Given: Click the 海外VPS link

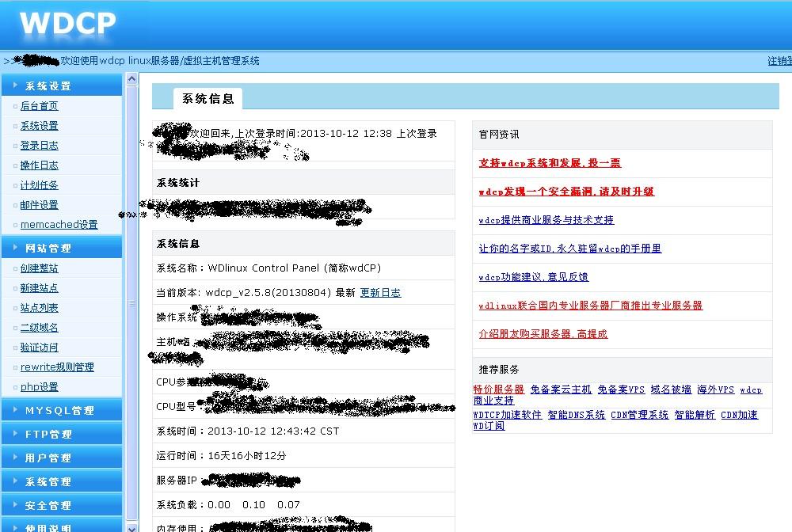Looking at the screenshot, I should tap(716, 389).
